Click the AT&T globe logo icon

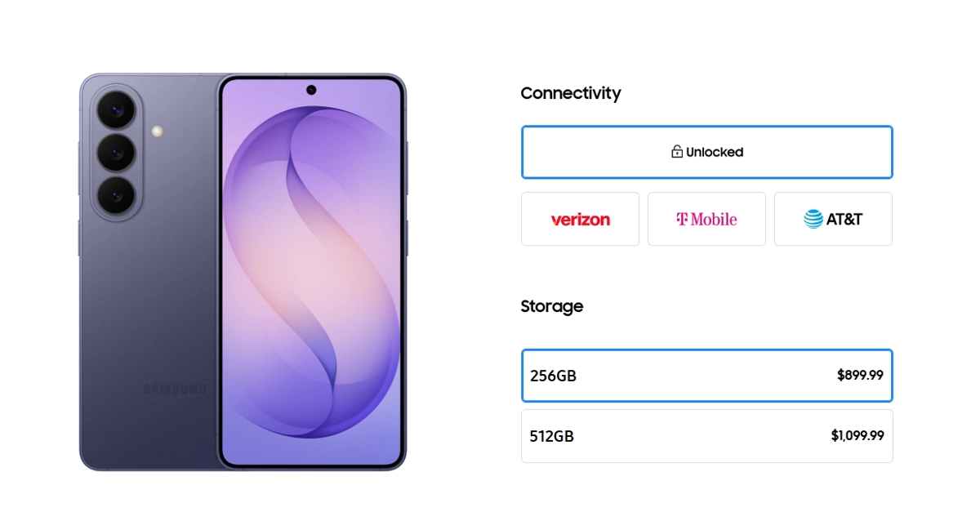(x=813, y=219)
